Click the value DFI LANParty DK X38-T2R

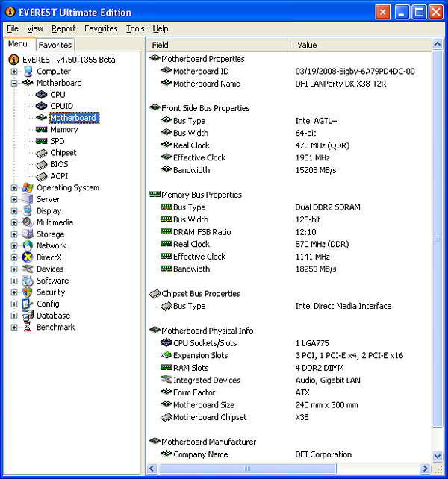(340, 84)
